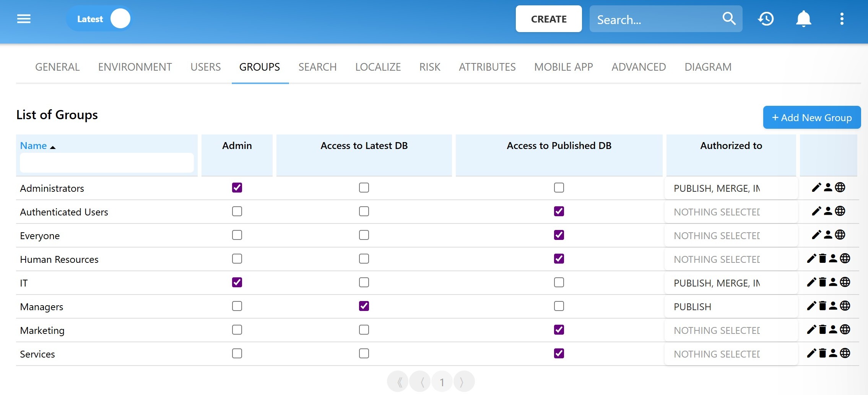Screen dimensions: 868x395
Task: Uncheck Admin for the IT group
Action: pyautogui.click(x=237, y=282)
